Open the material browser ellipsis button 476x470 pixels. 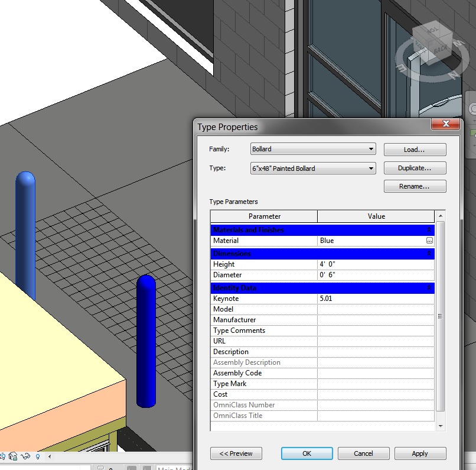click(x=429, y=241)
